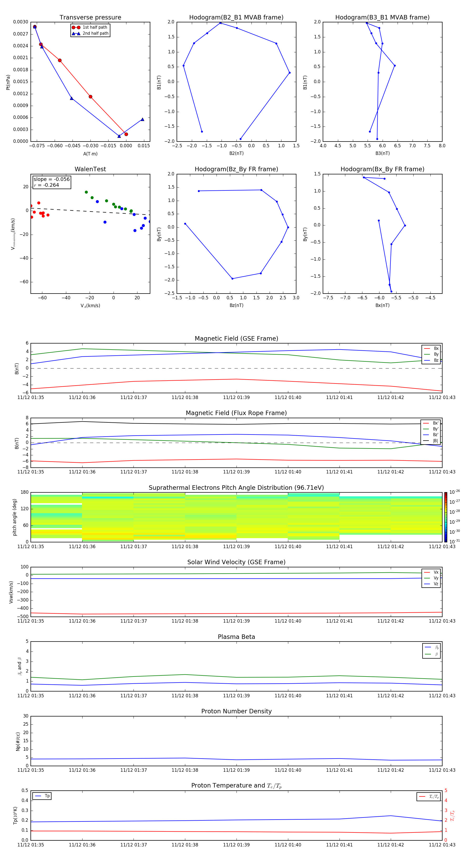Click the pitch angle colorbar scale

(446, 517)
